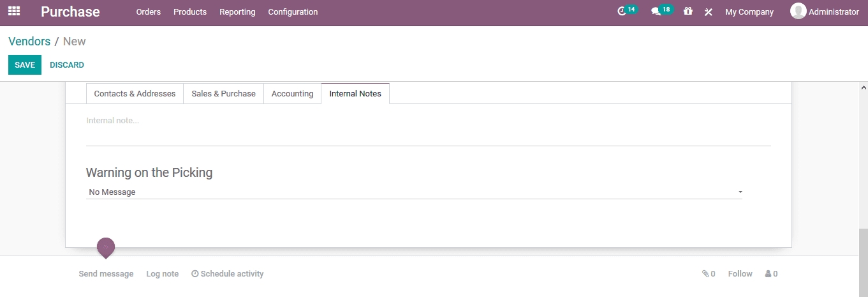Switch to the Accounting tab
This screenshot has height=297, width=868.
click(x=292, y=94)
